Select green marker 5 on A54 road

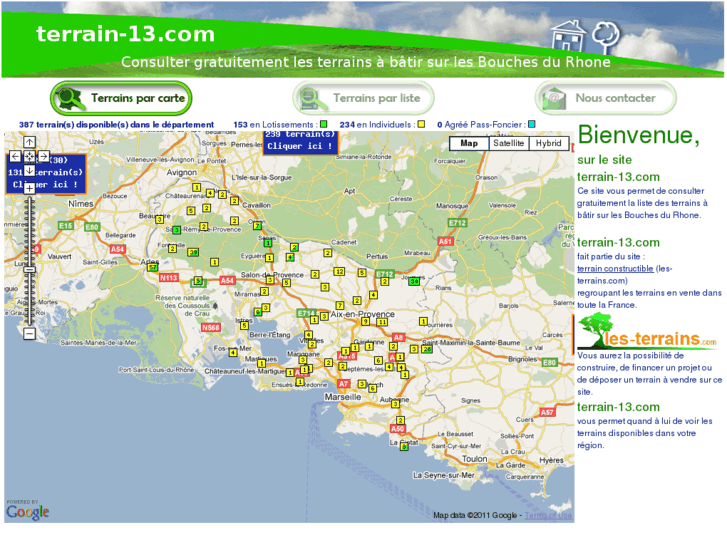(198, 281)
